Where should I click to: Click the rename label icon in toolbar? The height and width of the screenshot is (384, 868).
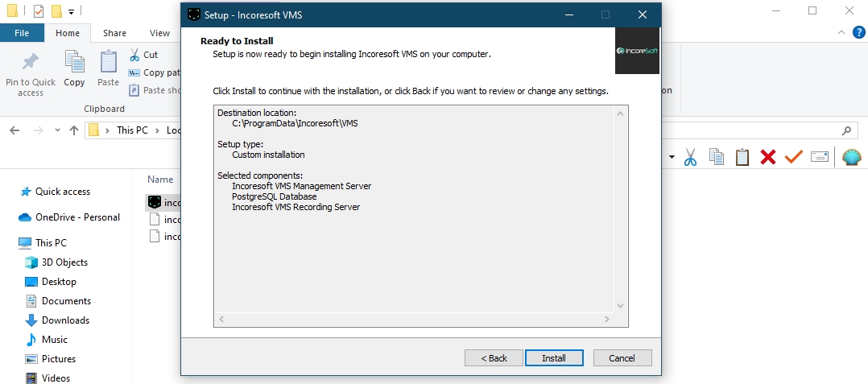coord(820,157)
